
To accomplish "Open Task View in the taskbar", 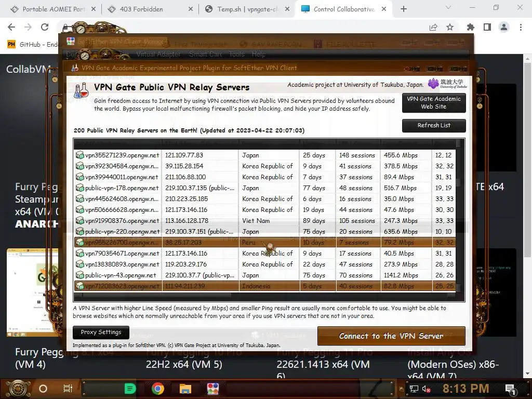I will pos(68,389).
